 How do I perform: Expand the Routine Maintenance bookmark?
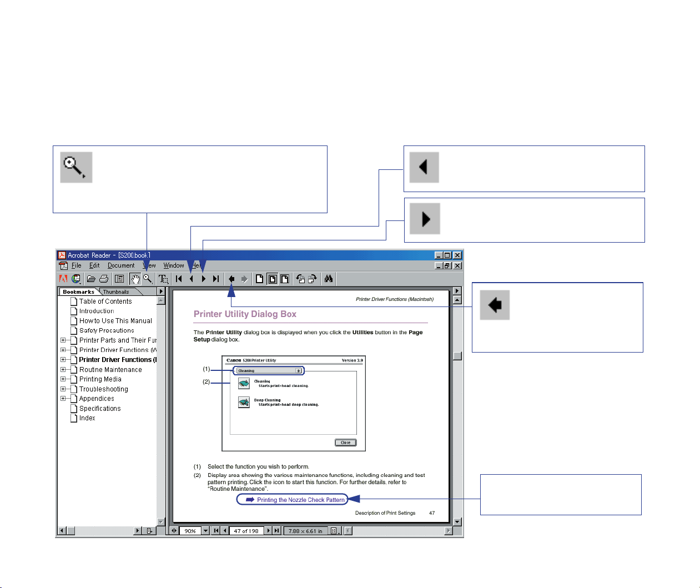pyautogui.click(x=63, y=370)
